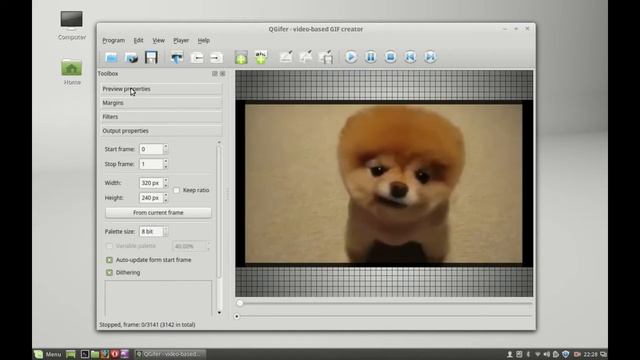Open the volume control in system tray

coord(547,354)
